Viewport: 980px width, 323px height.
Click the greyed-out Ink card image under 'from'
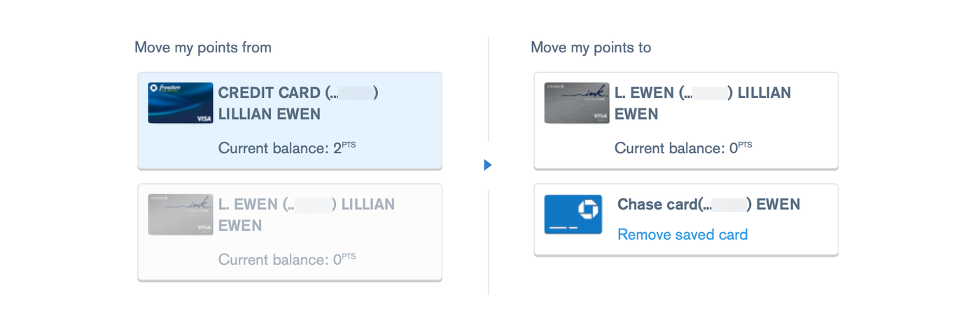pos(181,215)
